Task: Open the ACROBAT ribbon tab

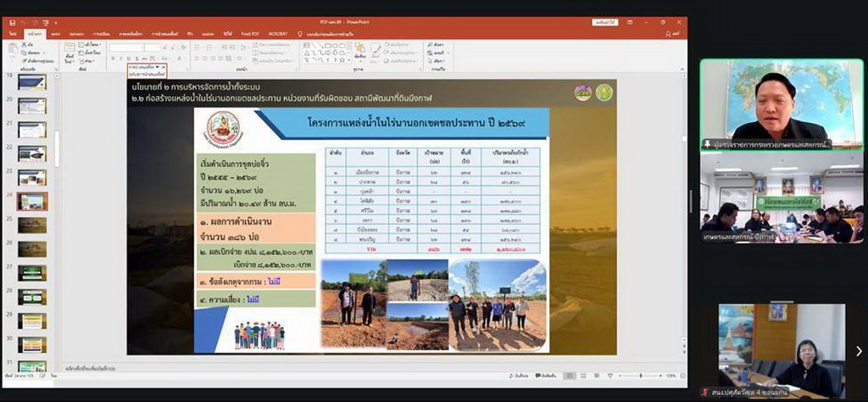Action: pos(277,33)
